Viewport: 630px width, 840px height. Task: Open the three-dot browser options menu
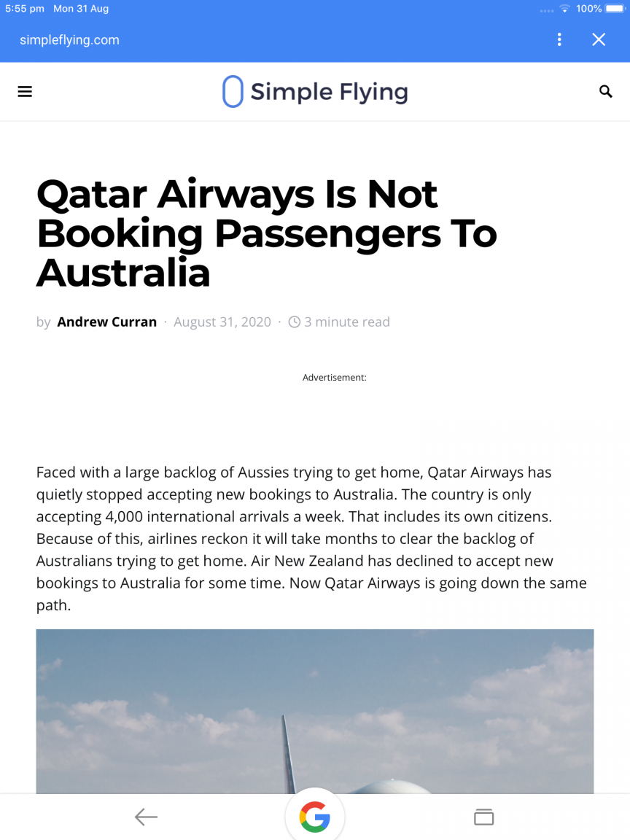559,39
